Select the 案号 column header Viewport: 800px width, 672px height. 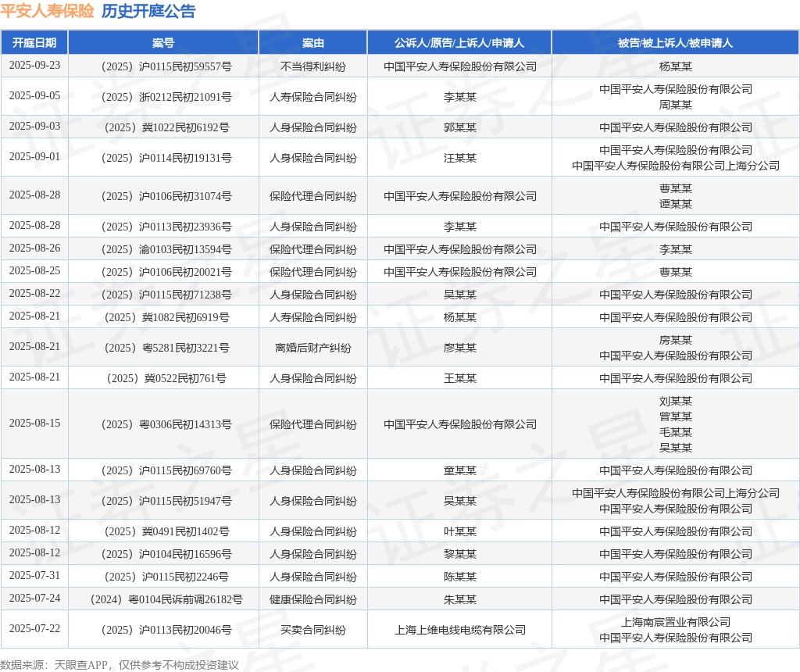(163, 43)
